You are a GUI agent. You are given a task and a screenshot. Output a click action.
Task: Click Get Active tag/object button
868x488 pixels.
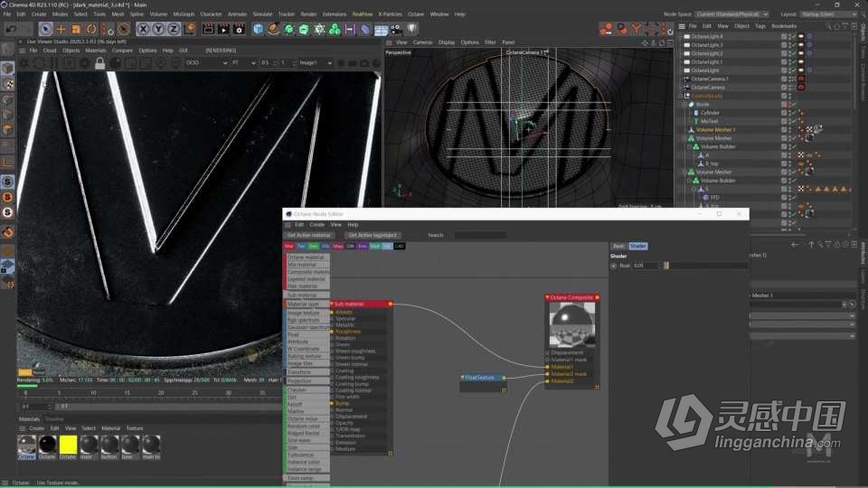click(x=373, y=235)
